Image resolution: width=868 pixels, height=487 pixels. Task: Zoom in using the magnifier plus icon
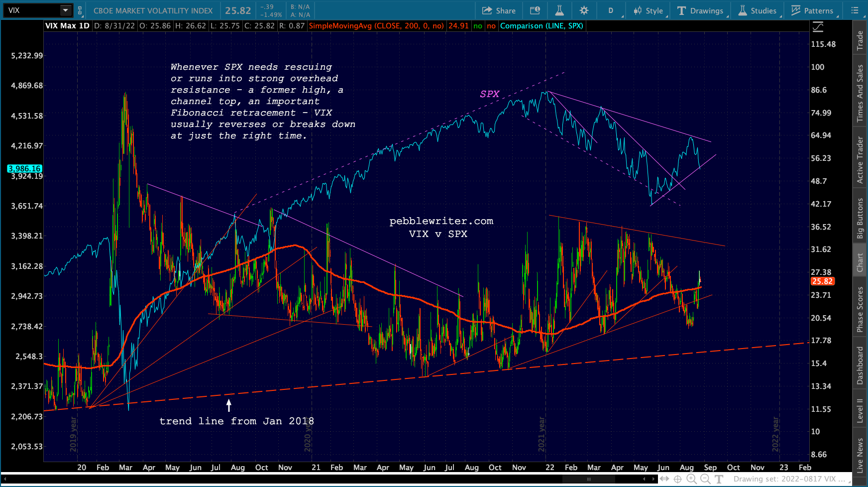tap(691, 479)
